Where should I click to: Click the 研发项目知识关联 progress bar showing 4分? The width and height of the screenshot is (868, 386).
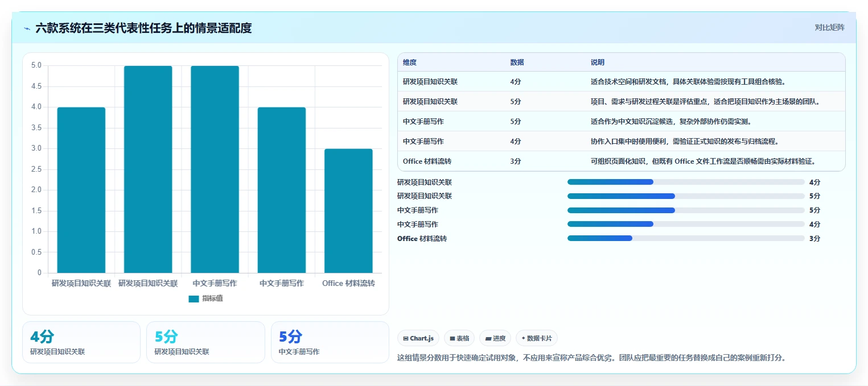686,182
